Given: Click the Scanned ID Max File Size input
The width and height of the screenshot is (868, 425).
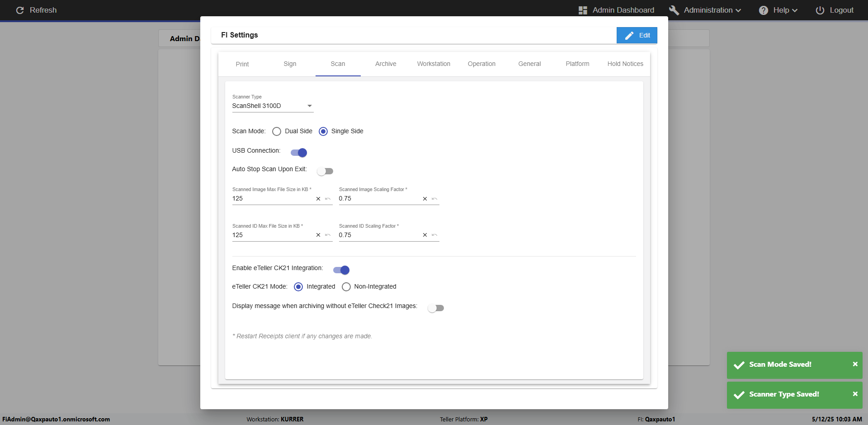Looking at the screenshot, I should click(273, 235).
